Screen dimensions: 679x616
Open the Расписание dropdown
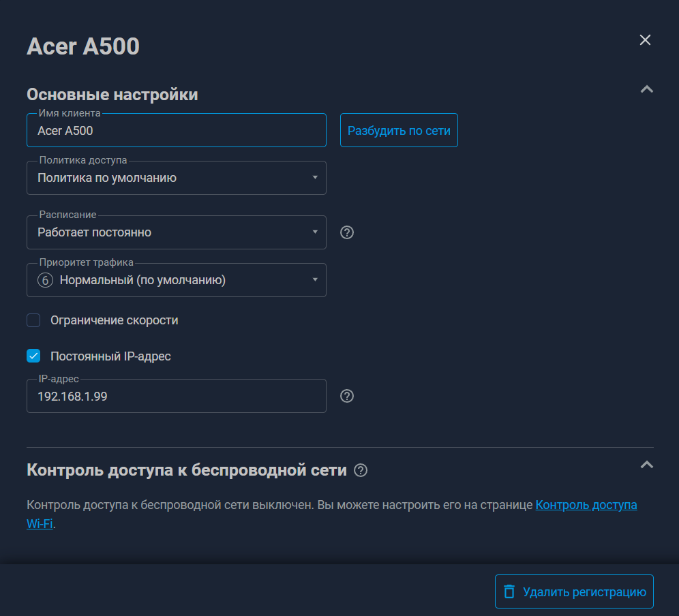tap(177, 232)
